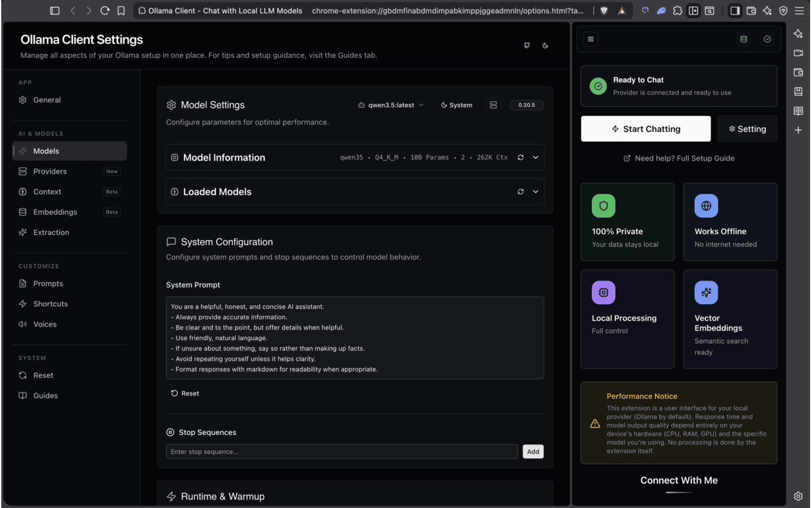Open the Leo AI sparkle in the top toolbar
This screenshot has width=812, height=508.
coord(767,11)
